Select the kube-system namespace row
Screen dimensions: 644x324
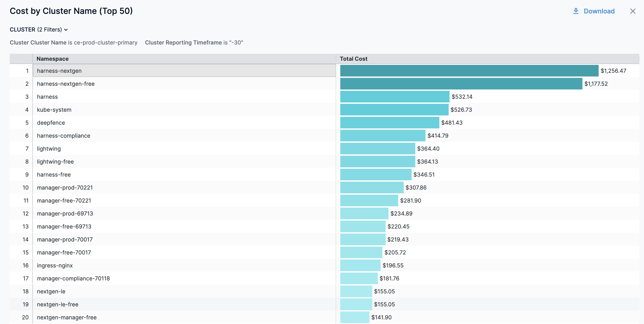click(54, 110)
